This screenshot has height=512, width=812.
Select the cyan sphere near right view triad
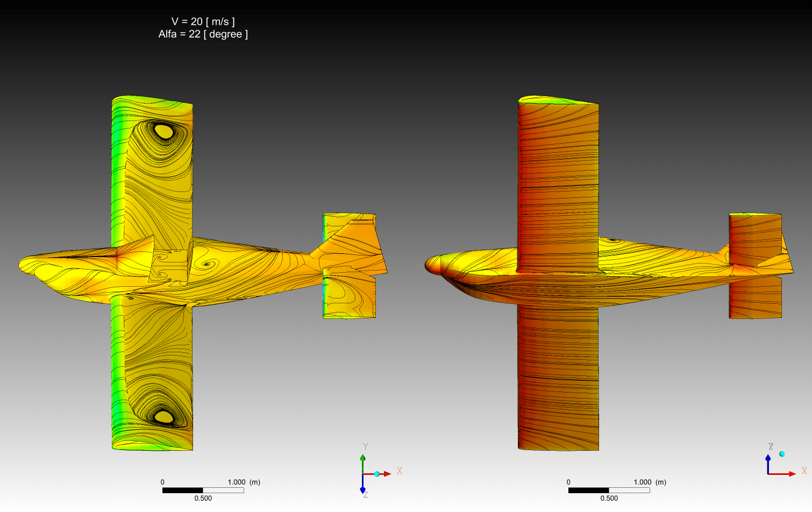(x=782, y=454)
